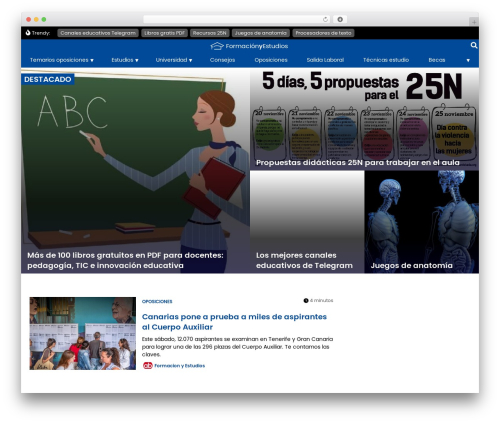Click the FormaciónyEstudios site title text
This screenshot has height=423, width=500.
[x=257, y=46]
